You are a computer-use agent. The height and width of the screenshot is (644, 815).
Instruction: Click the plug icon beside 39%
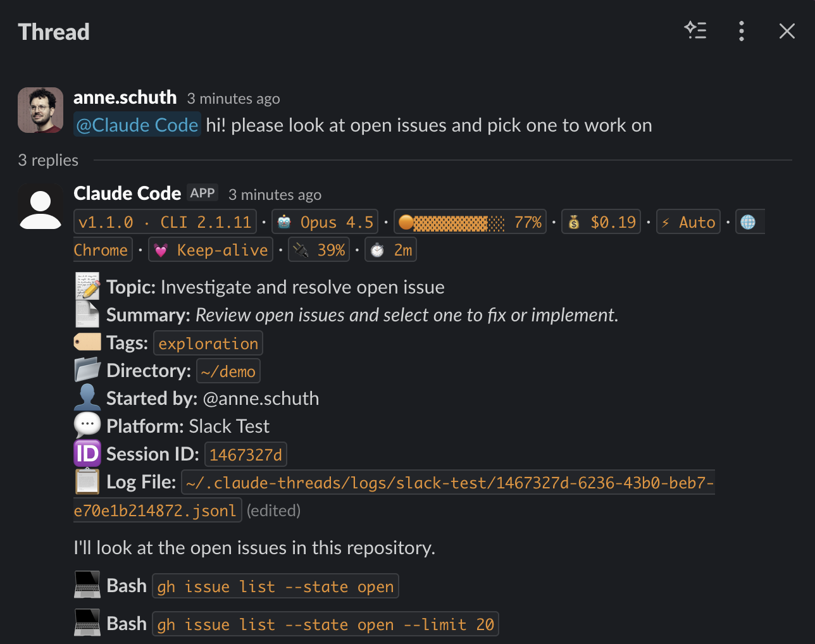pos(301,251)
